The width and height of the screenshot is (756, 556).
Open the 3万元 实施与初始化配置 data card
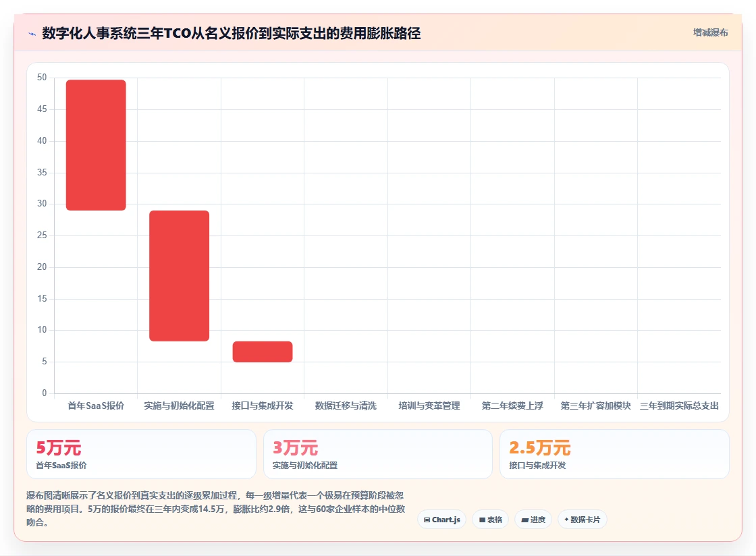[x=377, y=454]
